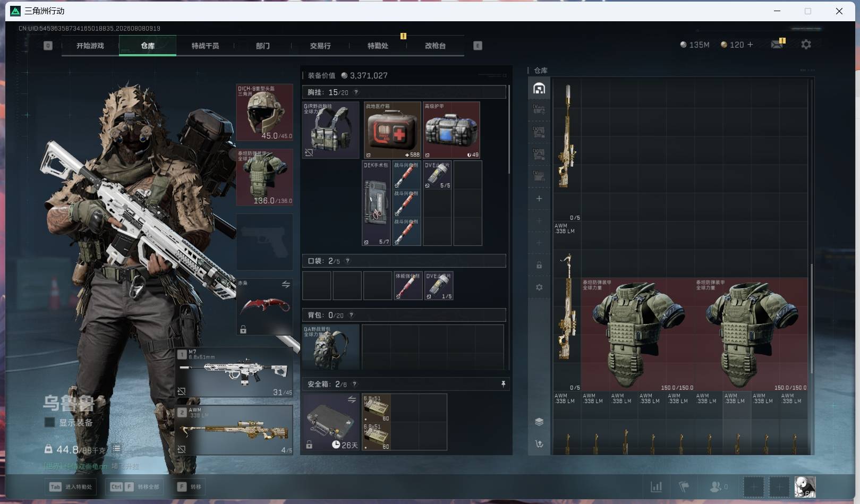Select the right 泰坦防弹装甲 in the warehouse
This screenshot has width=860, height=504.
coord(751,335)
